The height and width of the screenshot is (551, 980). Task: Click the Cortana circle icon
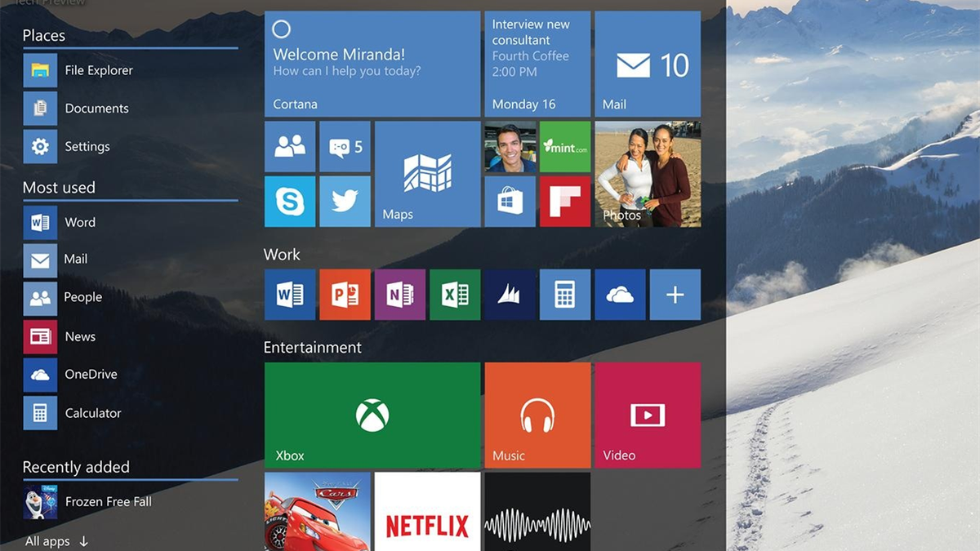pos(281,30)
